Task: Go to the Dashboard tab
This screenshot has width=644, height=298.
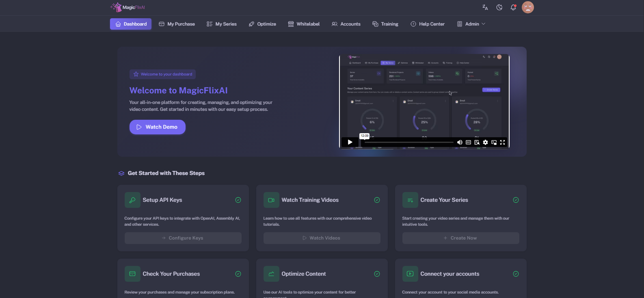Action: coord(131,24)
